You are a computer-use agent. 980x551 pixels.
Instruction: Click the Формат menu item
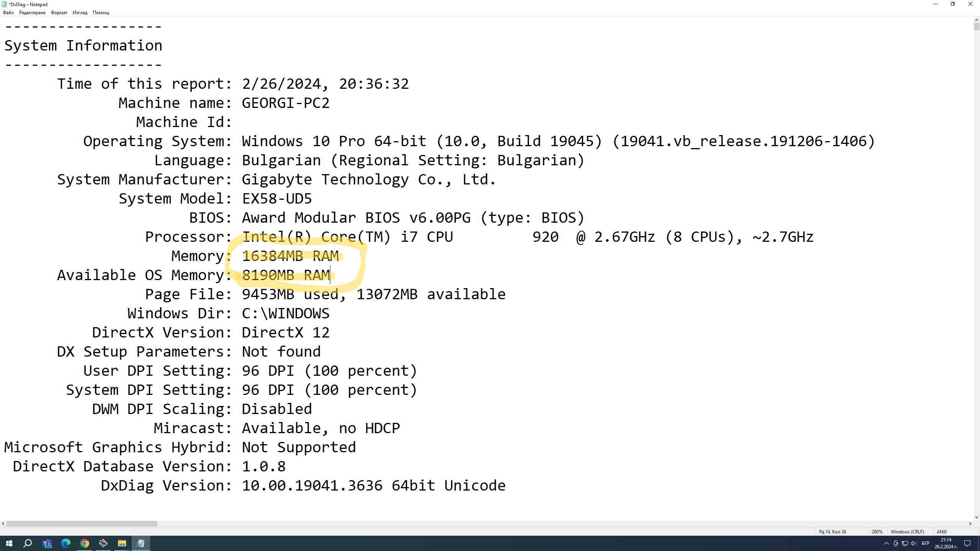click(59, 13)
